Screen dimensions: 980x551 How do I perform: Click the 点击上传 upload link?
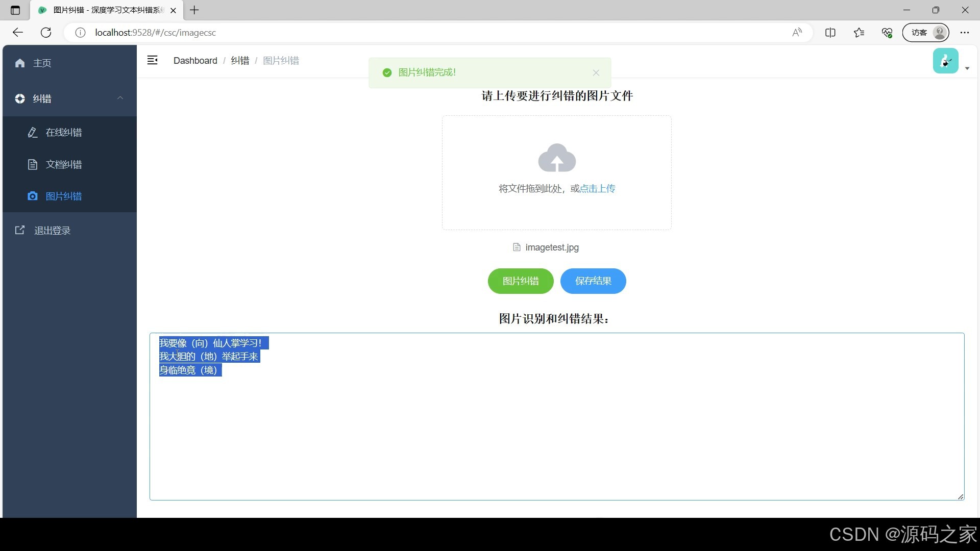click(597, 188)
